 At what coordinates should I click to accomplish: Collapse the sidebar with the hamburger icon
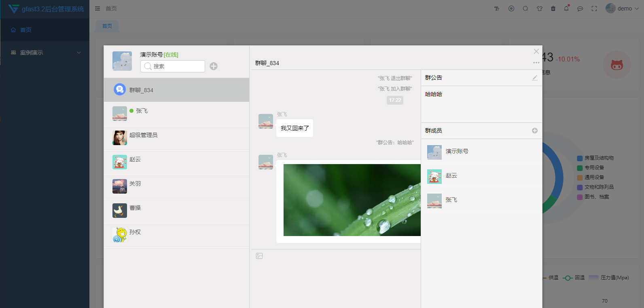click(x=97, y=8)
